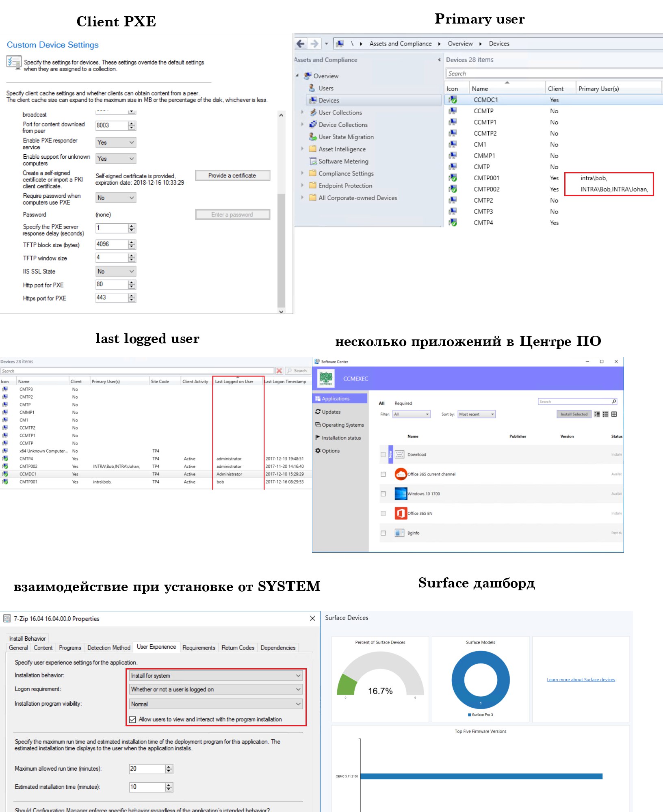Click the Software Metering icon
Image resolution: width=663 pixels, height=812 pixels.
point(312,161)
